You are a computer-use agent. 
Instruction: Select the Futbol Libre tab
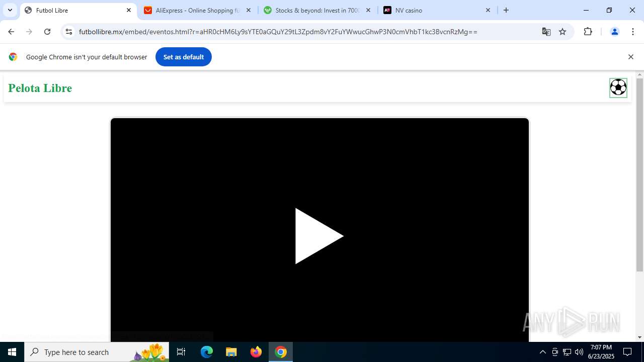click(x=78, y=10)
